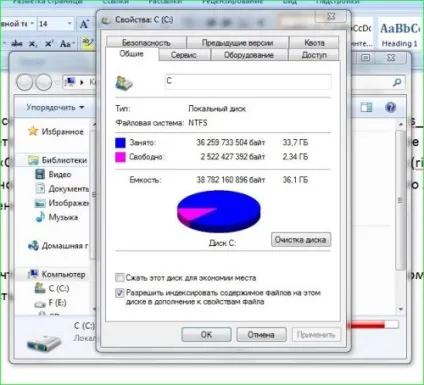Open Word font name dropdown arrow

pos(32,24)
